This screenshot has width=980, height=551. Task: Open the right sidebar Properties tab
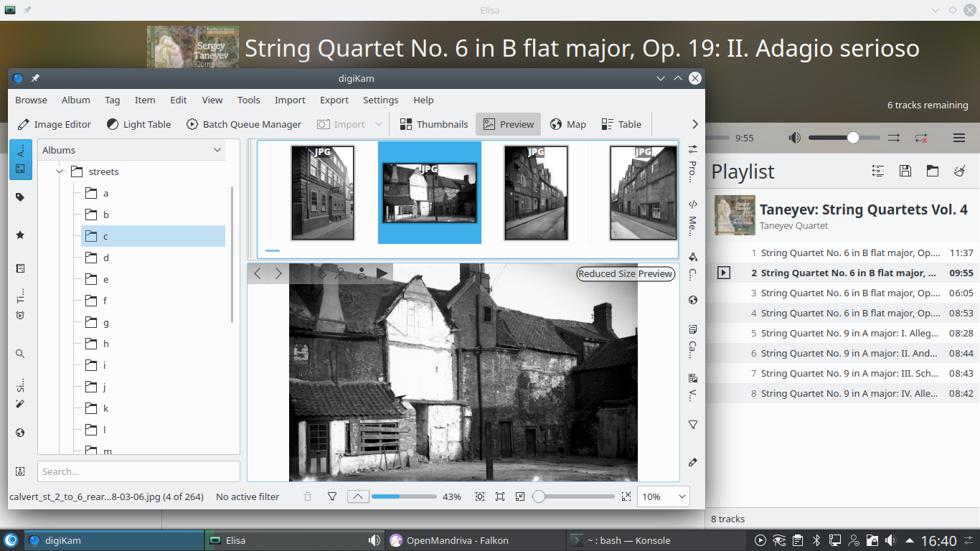point(692,162)
